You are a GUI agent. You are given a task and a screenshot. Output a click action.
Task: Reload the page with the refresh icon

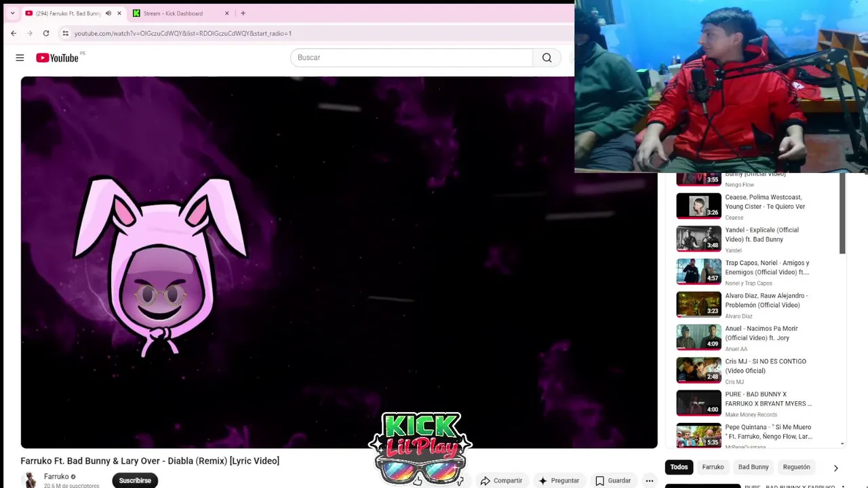click(46, 33)
